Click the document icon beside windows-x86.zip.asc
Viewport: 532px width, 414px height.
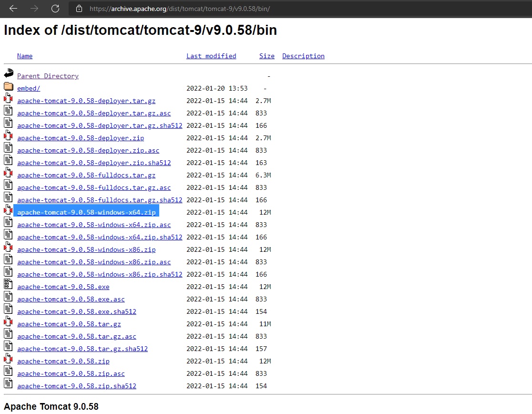[9, 259]
